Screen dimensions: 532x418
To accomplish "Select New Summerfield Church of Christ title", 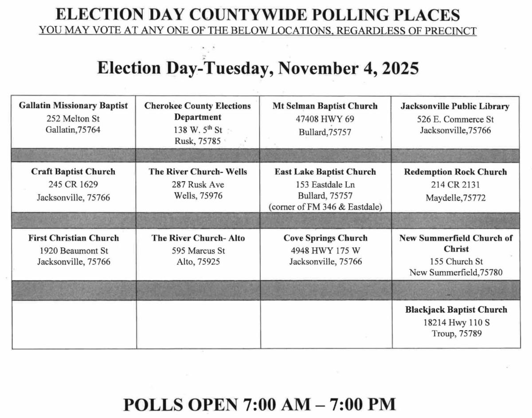I will pos(456,243).
